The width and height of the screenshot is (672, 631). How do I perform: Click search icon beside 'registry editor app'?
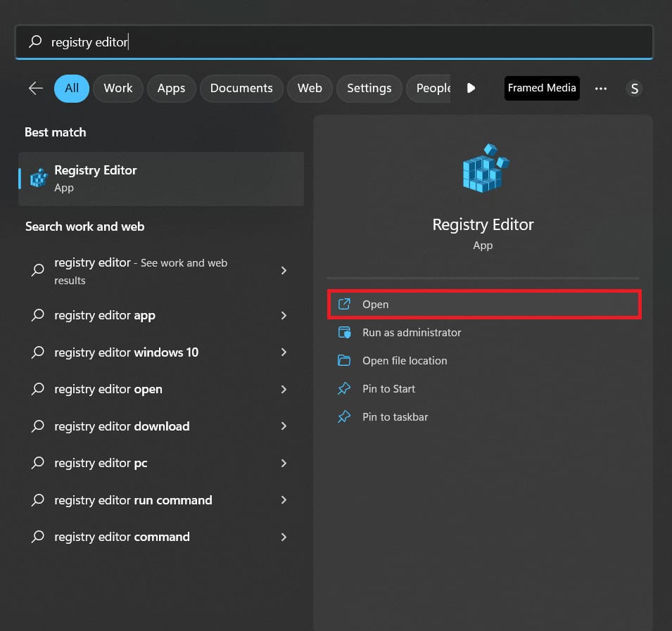(x=38, y=315)
